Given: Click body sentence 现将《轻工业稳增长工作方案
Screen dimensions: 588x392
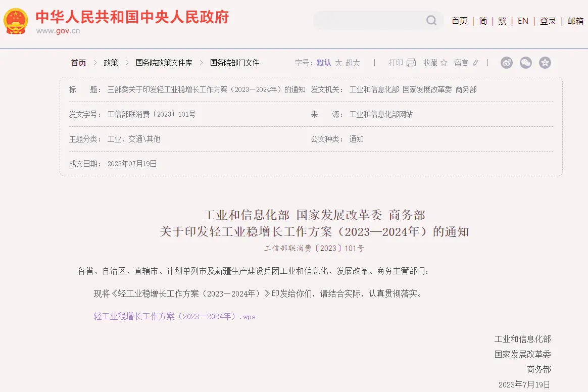Looking at the screenshot, I should pyautogui.click(x=259, y=293).
